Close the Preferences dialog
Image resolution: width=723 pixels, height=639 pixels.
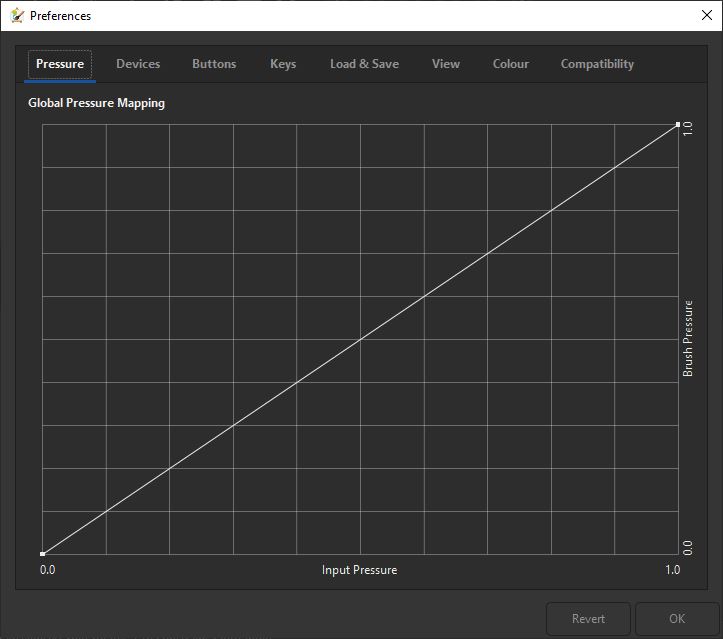706,16
